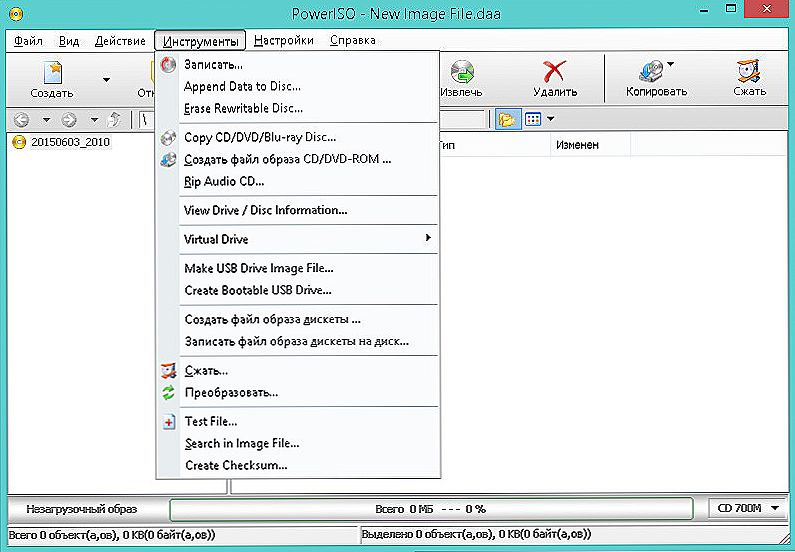Click the back navigation arrow icon
The width and height of the screenshot is (795, 552).
click(x=22, y=120)
